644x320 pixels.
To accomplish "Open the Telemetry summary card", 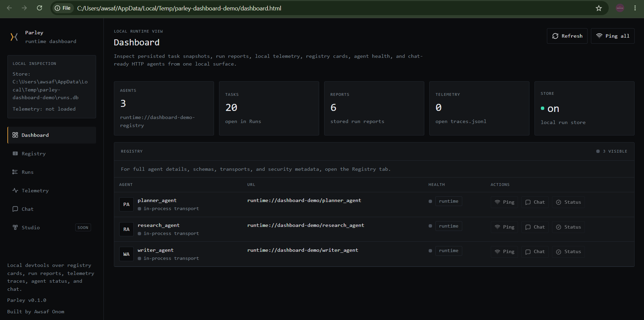I will (479, 108).
